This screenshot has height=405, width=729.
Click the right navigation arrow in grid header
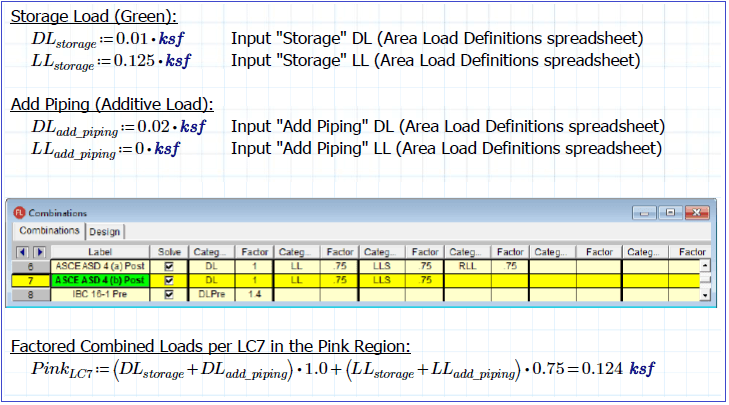click(x=39, y=252)
